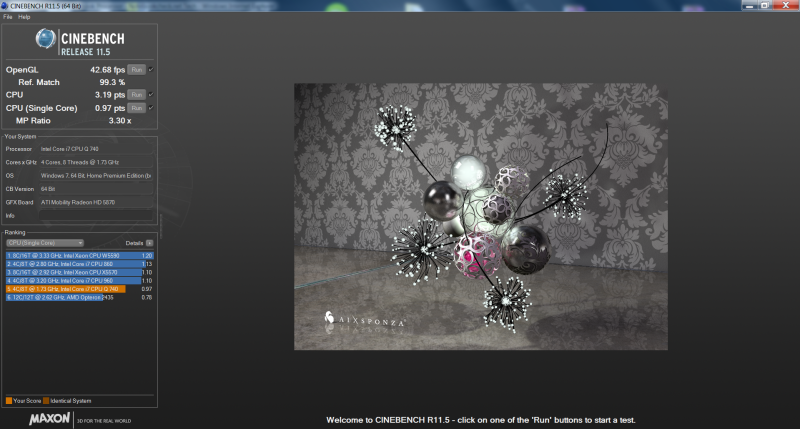Screen dimensions: 800x429
Task: Click the Ref. Match value 99.3 %
Action: 112,82
